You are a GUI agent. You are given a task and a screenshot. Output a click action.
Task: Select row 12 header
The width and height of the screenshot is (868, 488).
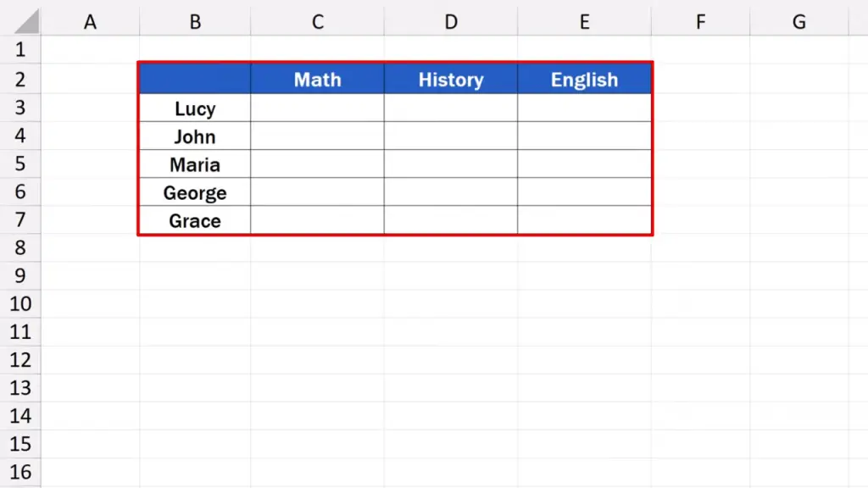[x=19, y=359]
